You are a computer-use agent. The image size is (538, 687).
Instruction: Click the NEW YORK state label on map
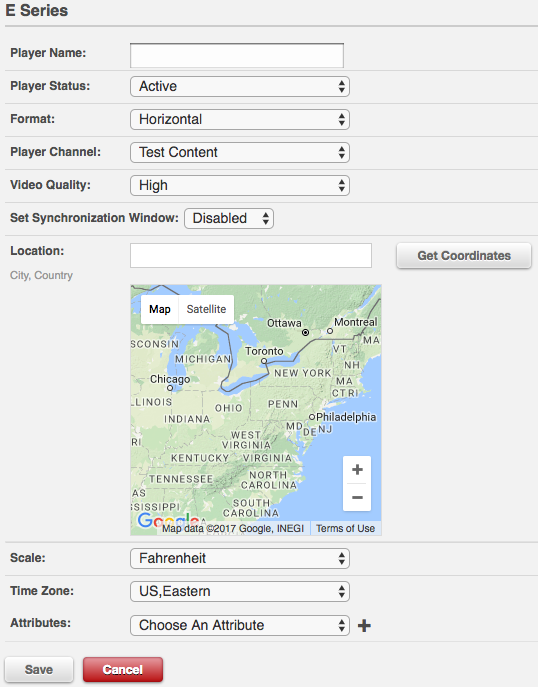point(303,373)
